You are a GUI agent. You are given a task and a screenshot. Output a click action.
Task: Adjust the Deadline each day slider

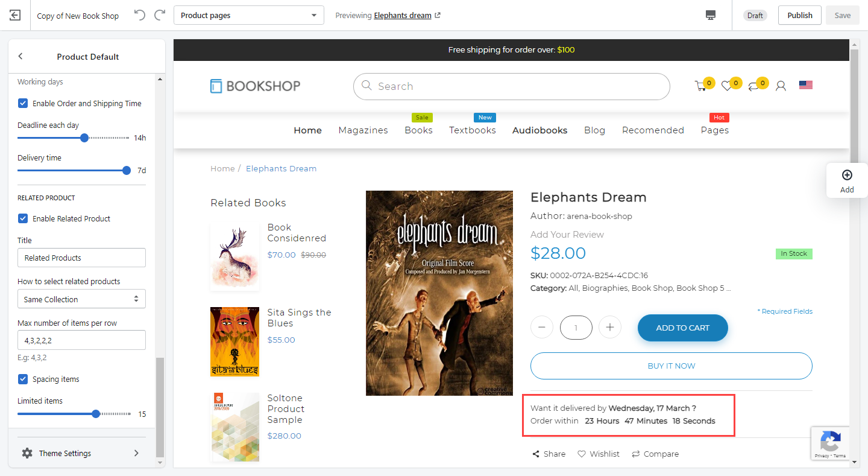tap(84, 138)
